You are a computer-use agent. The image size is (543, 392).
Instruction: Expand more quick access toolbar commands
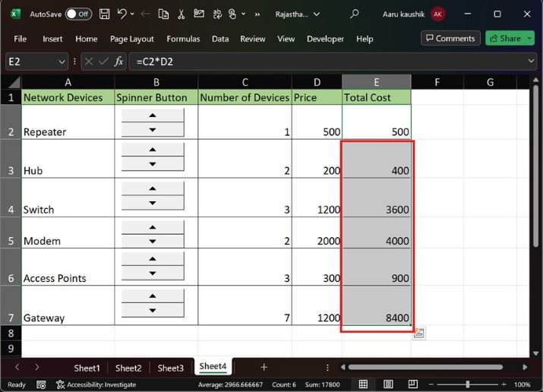click(x=257, y=14)
